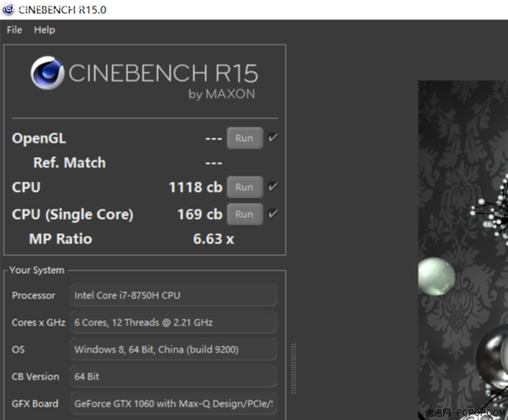Click the OS field Windows 8, 64 Bit

point(174,350)
